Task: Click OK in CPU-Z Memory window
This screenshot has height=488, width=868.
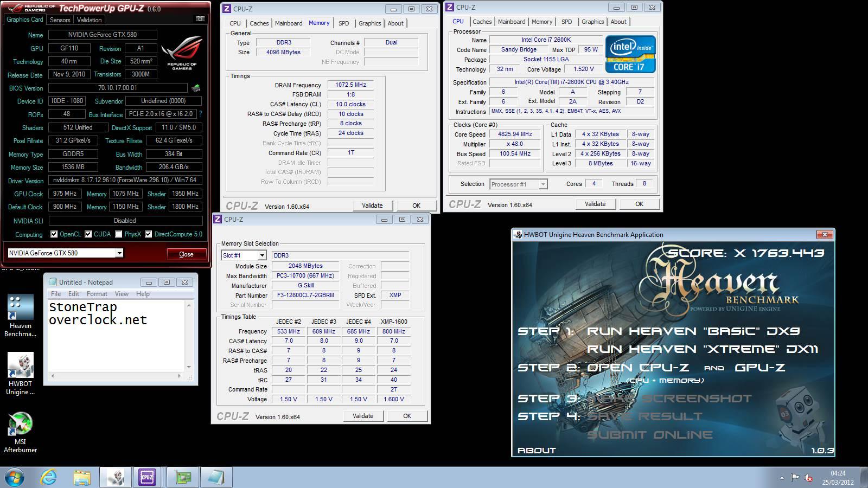Action: click(x=416, y=206)
